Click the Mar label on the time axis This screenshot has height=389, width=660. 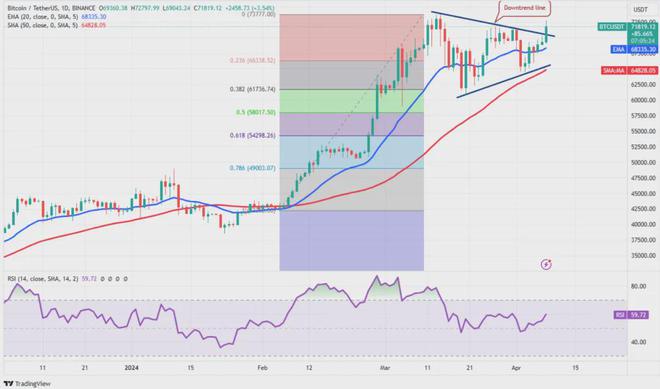pyautogui.click(x=385, y=368)
